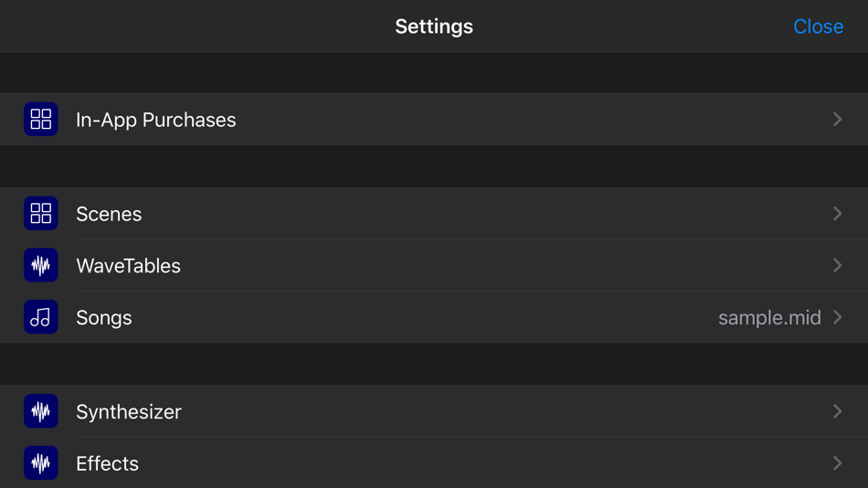Choose the Songs text label

[x=104, y=317]
